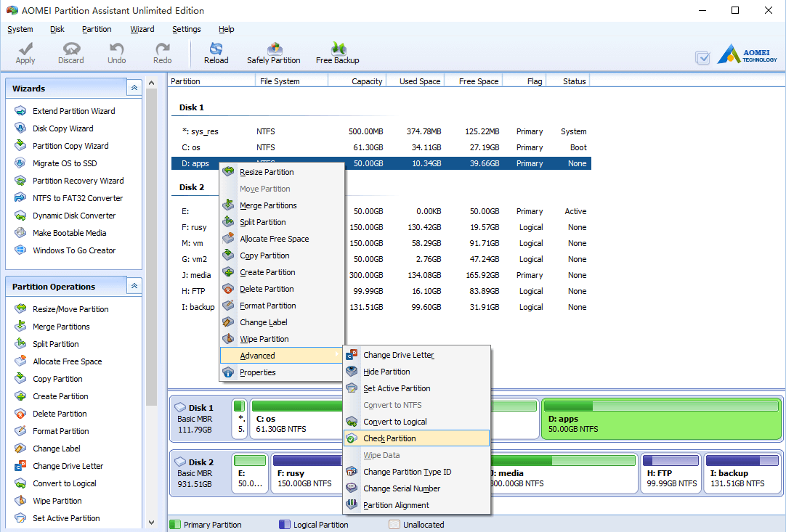Sort by Capacity column header
This screenshot has height=532, width=786.
[x=357, y=81]
